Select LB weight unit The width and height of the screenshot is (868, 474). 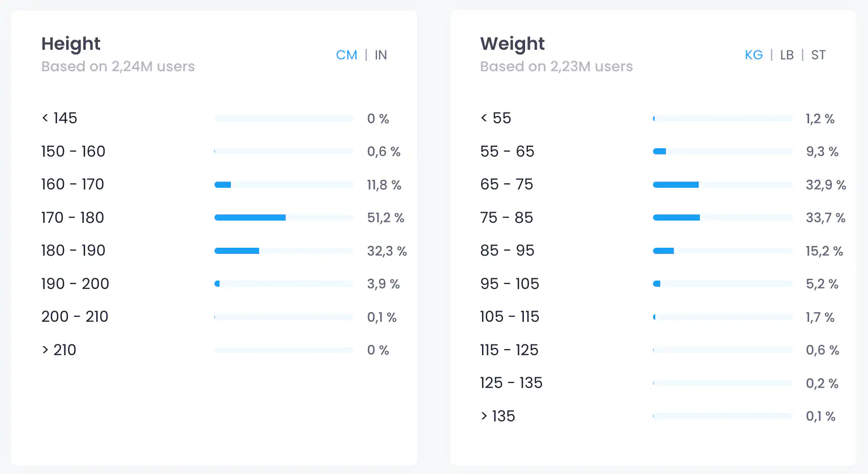click(787, 55)
